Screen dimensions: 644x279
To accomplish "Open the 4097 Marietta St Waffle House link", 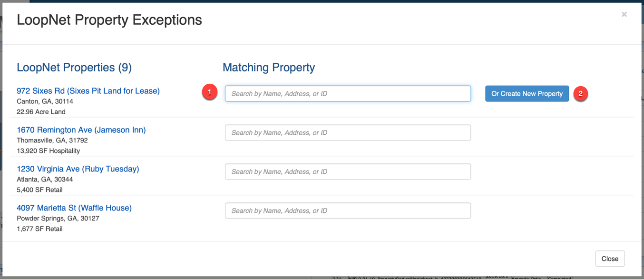I will coord(74,208).
